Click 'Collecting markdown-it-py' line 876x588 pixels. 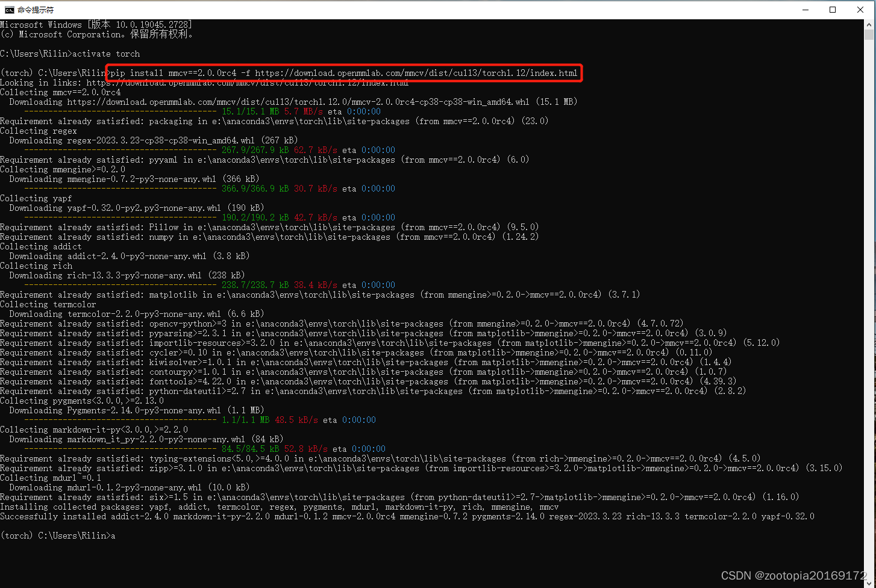click(94, 430)
